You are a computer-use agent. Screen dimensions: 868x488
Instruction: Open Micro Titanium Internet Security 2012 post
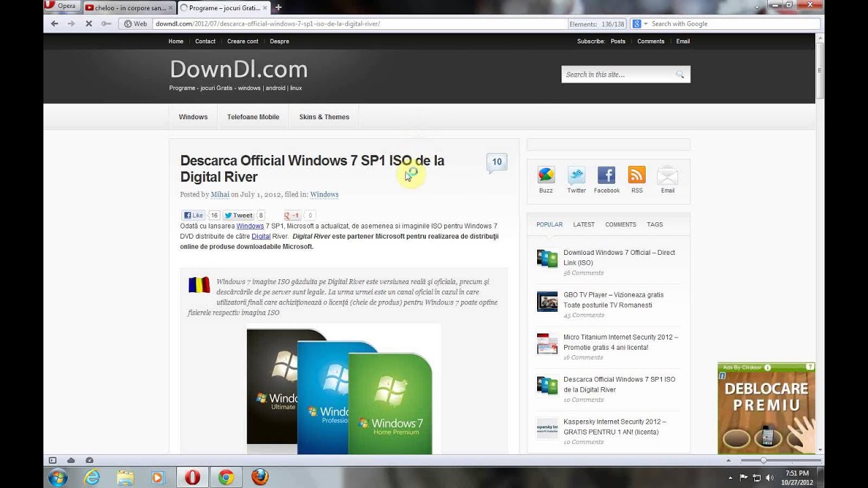(x=620, y=342)
